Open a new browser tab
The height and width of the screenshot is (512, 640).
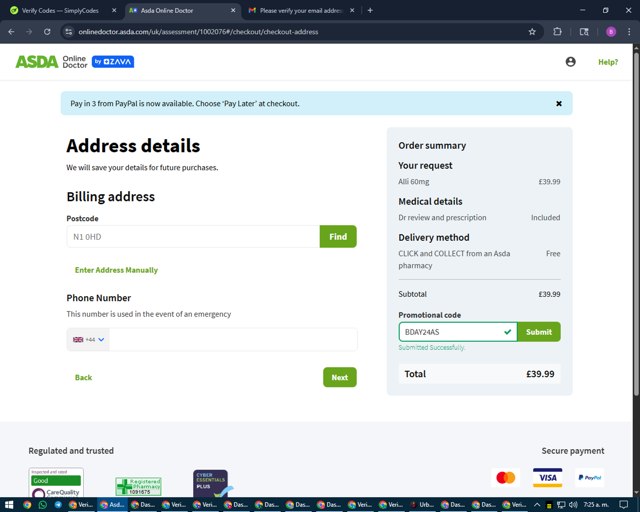point(370,11)
